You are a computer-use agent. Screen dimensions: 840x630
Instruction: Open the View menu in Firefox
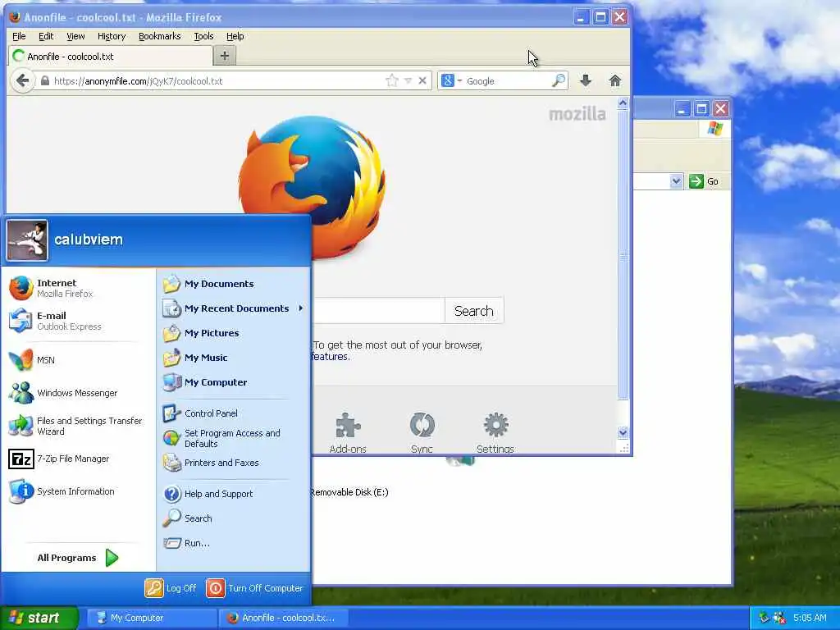pos(75,36)
